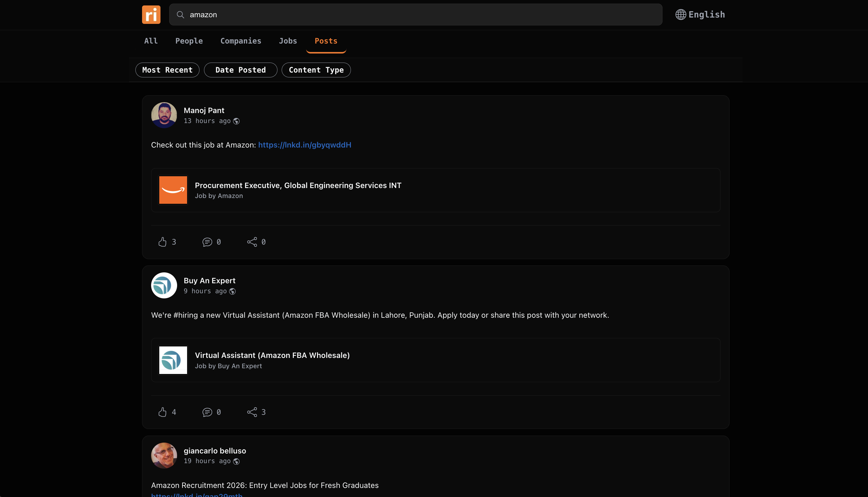Open comments on Buy An Expert post
The height and width of the screenshot is (497, 868).
pyautogui.click(x=207, y=412)
